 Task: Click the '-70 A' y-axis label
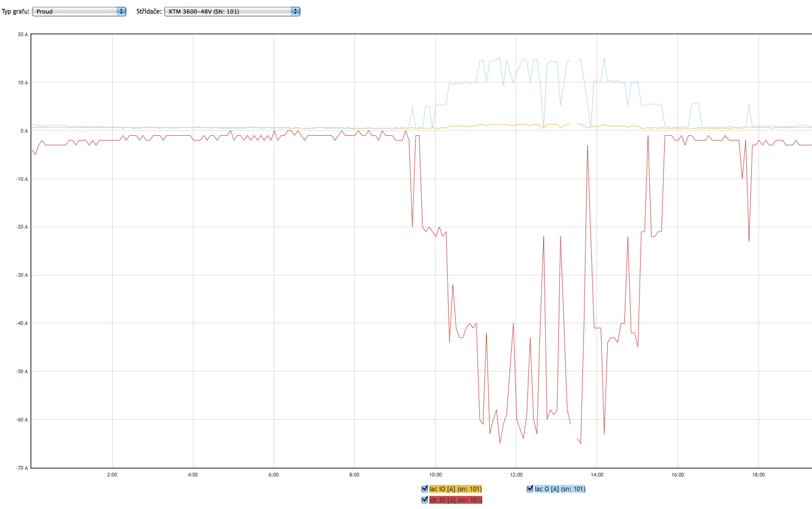(x=22, y=468)
